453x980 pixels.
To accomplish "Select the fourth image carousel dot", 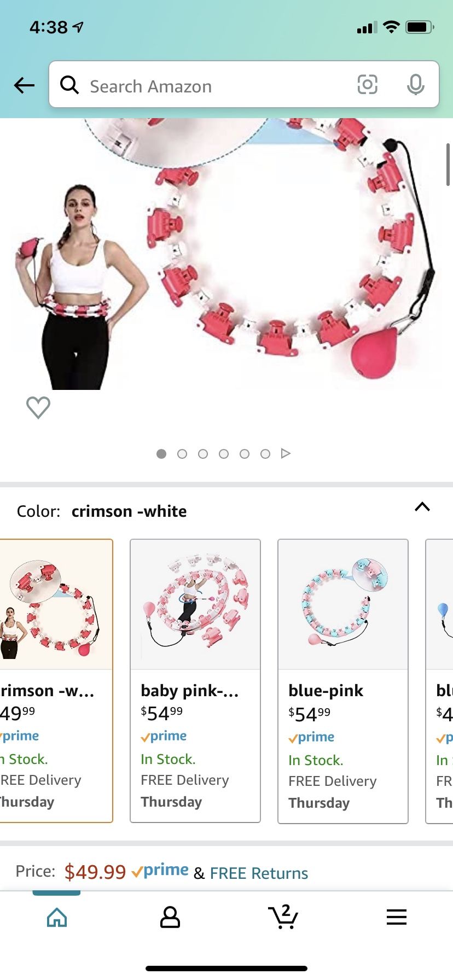I will point(224,454).
